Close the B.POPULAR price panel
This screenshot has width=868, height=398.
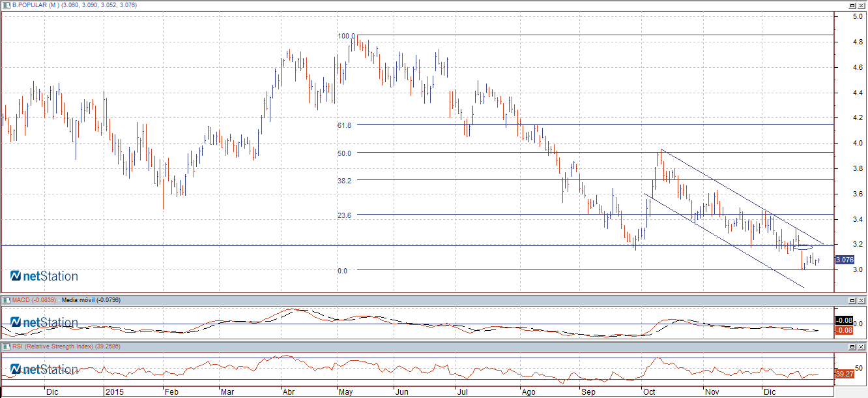pyautogui.click(x=861, y=5)
